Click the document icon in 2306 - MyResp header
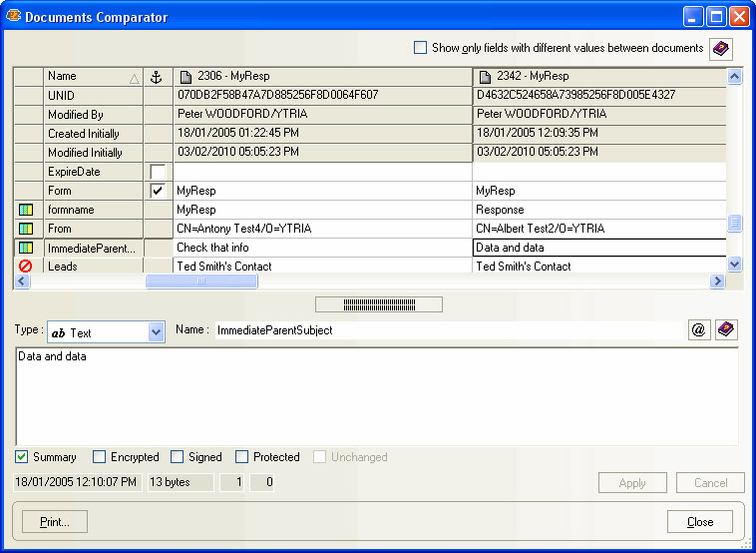This screenshot has width=756, height=553. point(186,77)
